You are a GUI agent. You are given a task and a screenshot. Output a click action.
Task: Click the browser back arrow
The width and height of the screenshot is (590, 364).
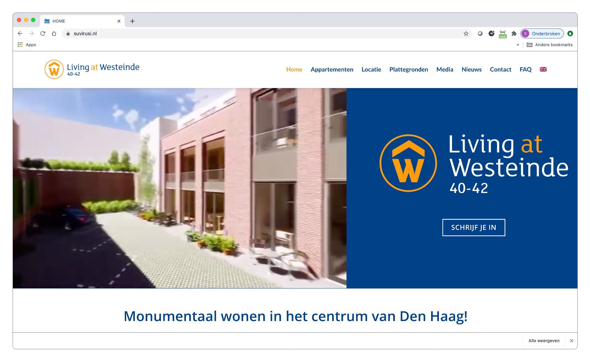pyautogui.click(x=20, y=33)
